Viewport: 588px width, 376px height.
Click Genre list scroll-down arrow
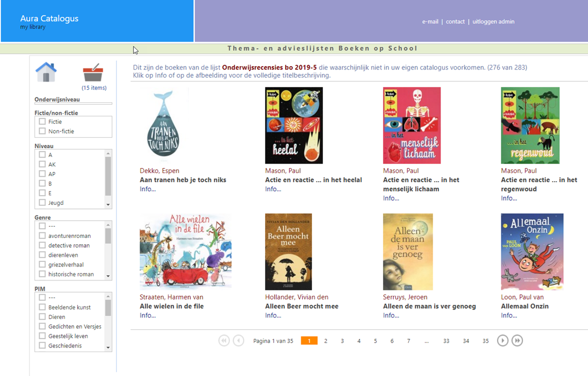click(108, 276)
